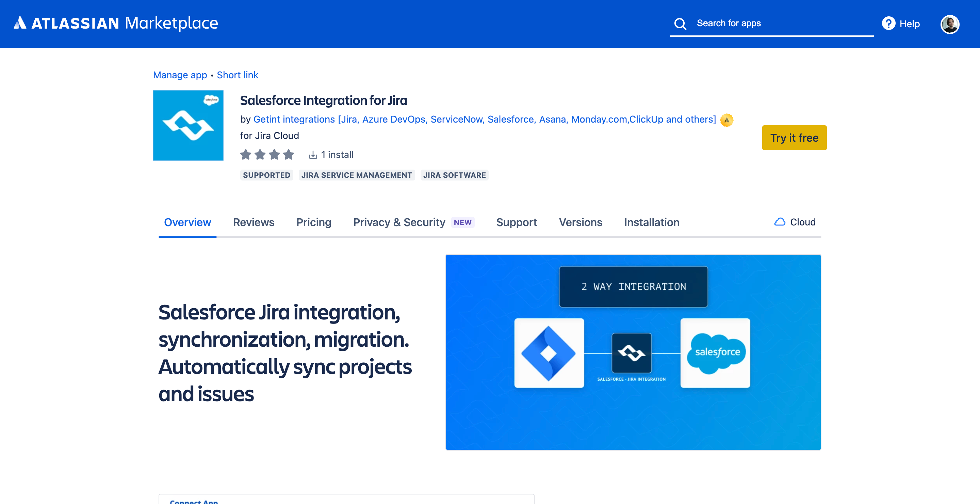This screenshot has height=504, width=980.
Task: Click the search magnifier icon
Action: [x=680, y=24]
